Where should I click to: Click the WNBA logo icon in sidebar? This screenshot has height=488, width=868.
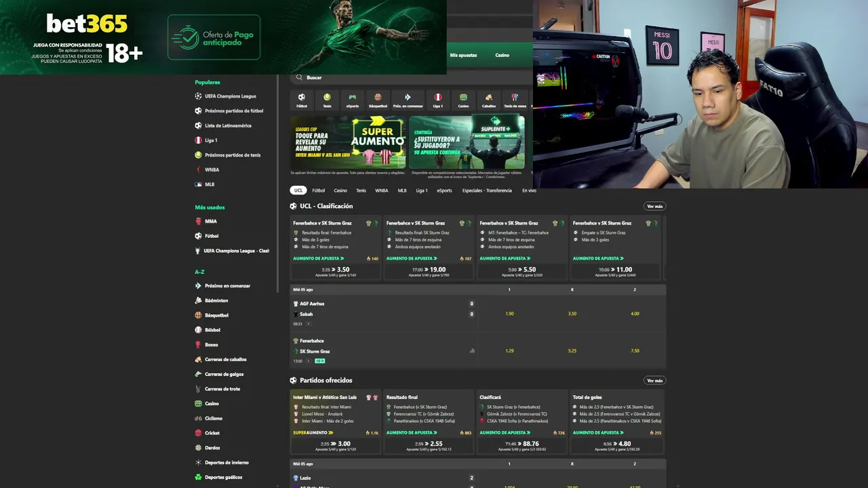click(199, 169)
